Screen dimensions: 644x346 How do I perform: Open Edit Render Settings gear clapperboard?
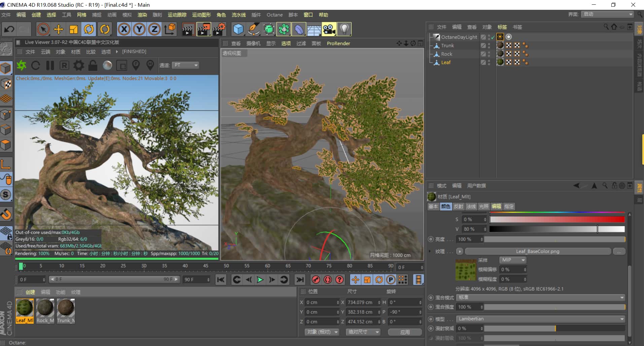pos(219,29)
